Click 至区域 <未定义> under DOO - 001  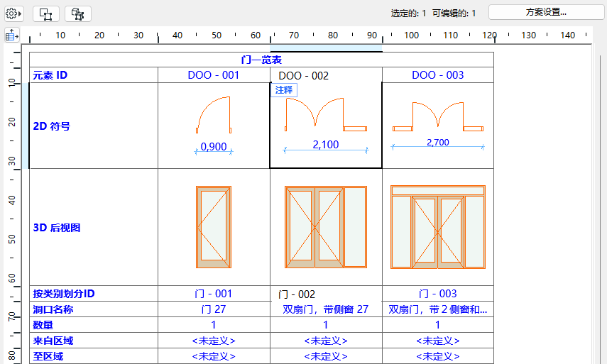coord(214,356)
